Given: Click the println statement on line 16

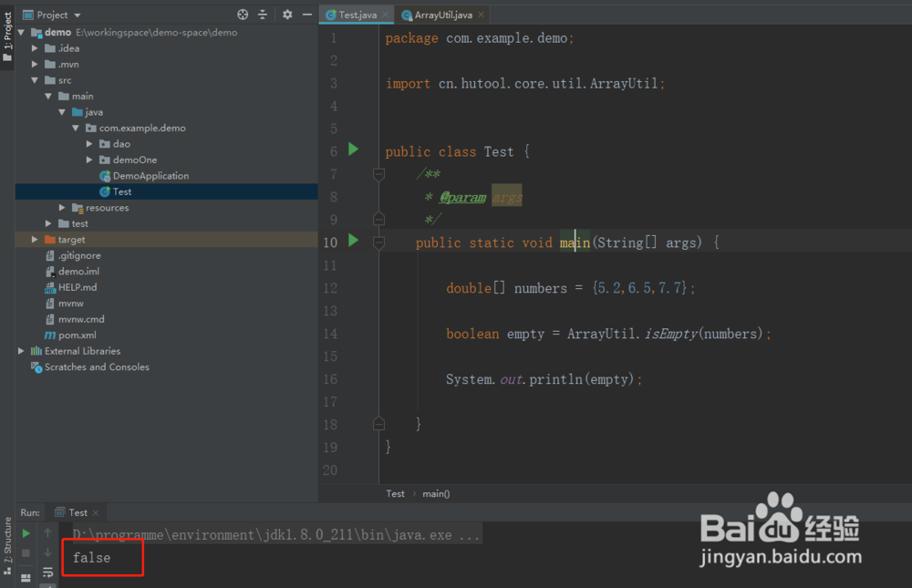Looking at the screenshot, I should pos(544,379).
